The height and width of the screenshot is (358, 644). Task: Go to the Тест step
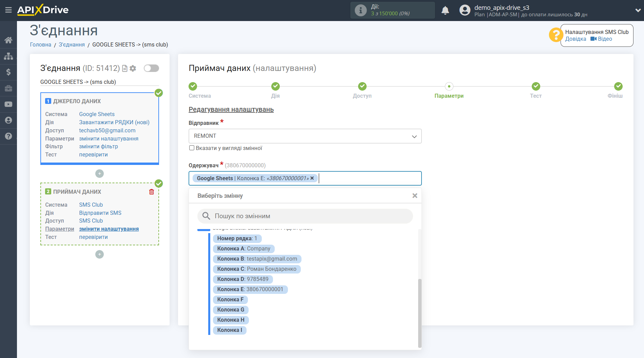536,86
